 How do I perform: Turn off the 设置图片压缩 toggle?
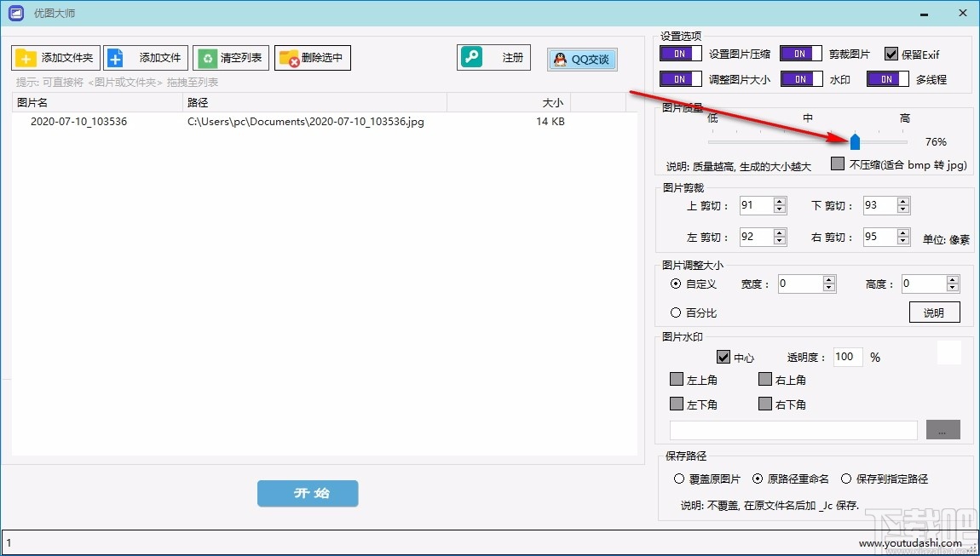coord(680,53)
